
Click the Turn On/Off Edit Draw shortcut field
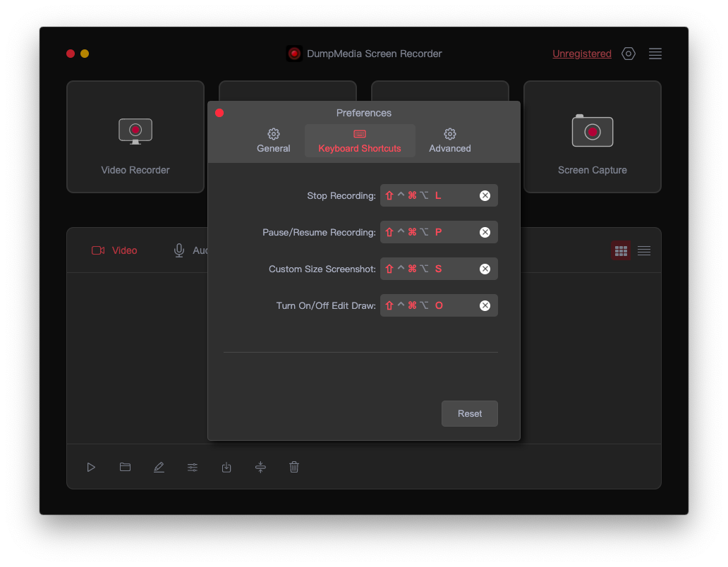[x=439, y=305]
